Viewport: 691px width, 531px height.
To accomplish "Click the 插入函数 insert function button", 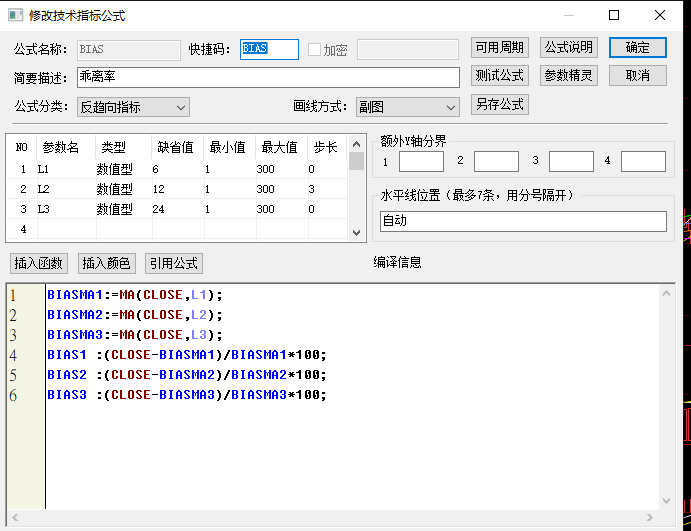I will tap(39, 263).
